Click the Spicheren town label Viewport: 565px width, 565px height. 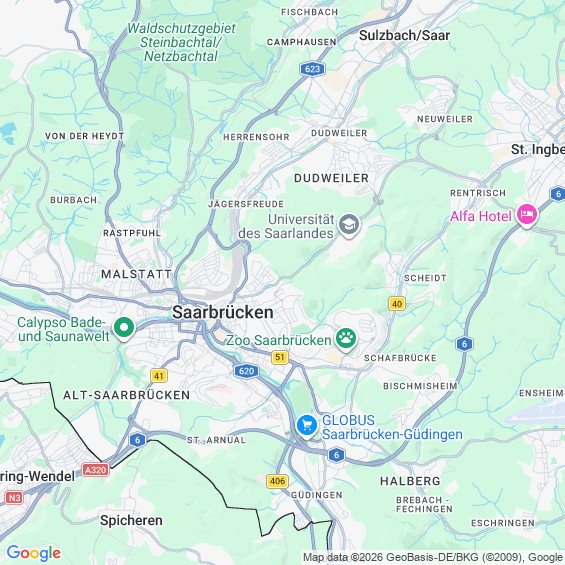point(131,520)
